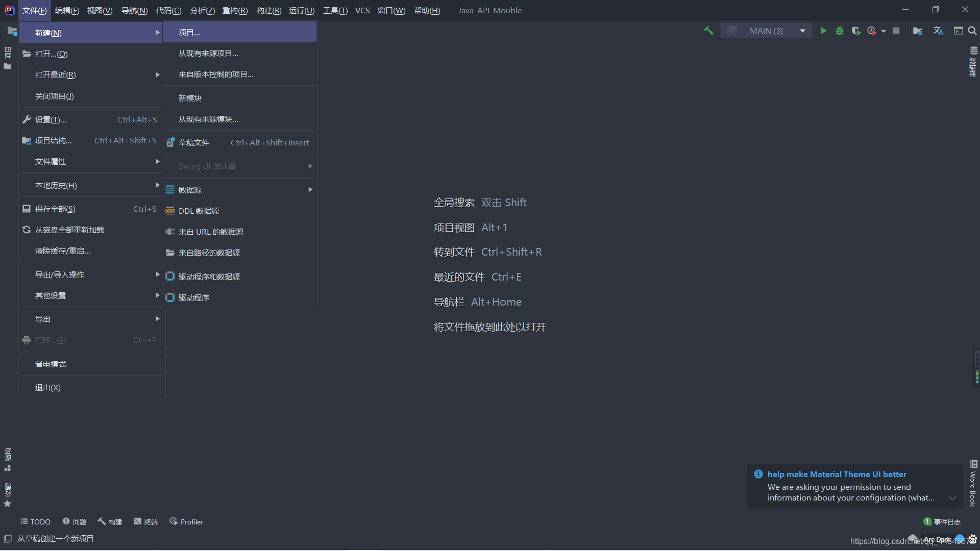Image resolution: width=980 pixels, height=551 pixels.
Task: Open the Terminal (终端) tool window
Action: (146, 522)
